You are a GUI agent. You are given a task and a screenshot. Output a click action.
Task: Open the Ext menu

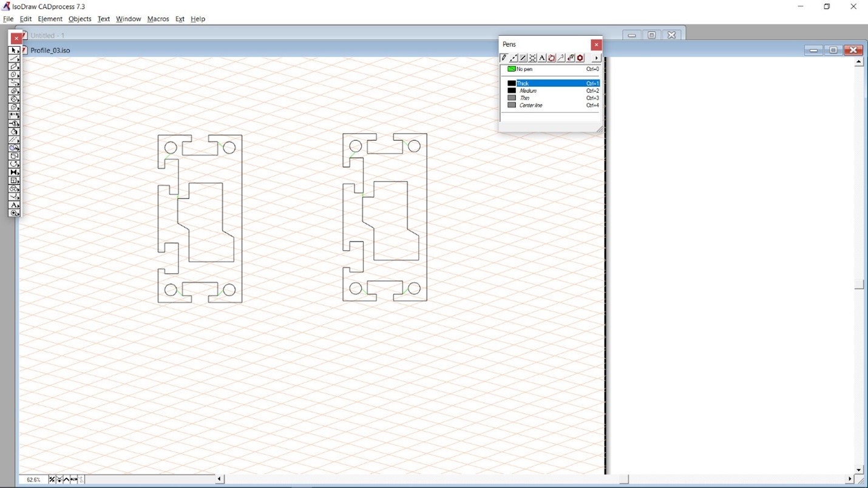point(180,19)
